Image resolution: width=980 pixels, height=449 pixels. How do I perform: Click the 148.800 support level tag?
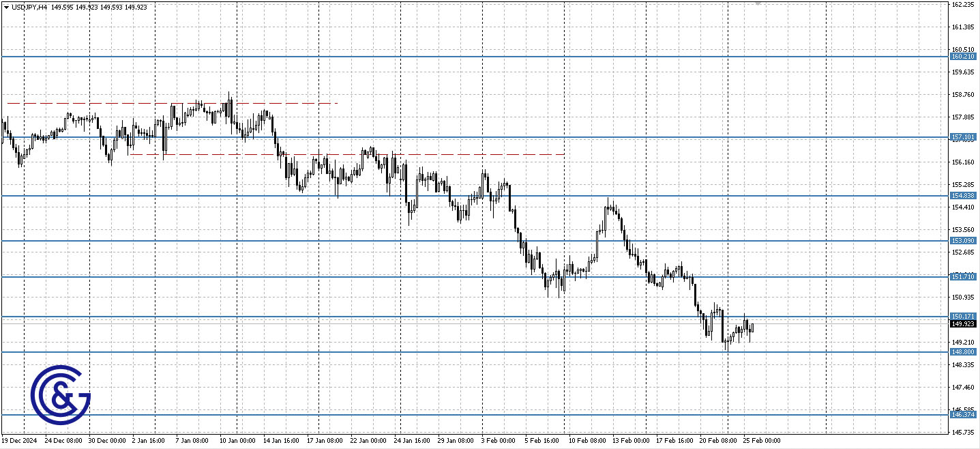point(963,351)
